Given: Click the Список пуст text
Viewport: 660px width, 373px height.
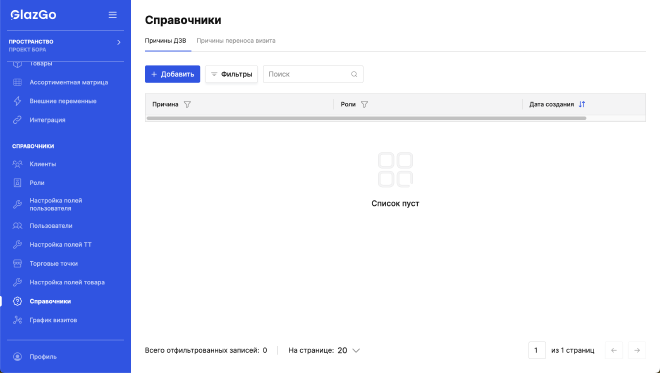Looking at the screenshot, I should point(395,203).
